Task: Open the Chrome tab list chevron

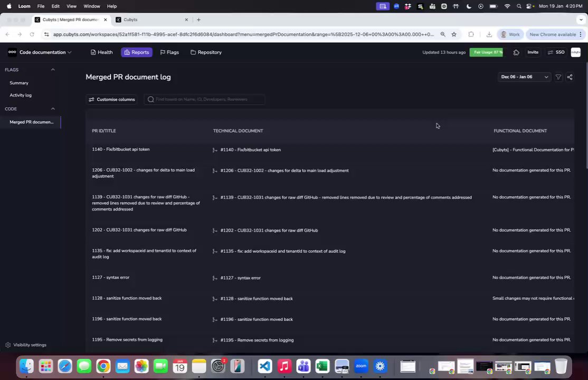Action: click(x=581, y=20)
